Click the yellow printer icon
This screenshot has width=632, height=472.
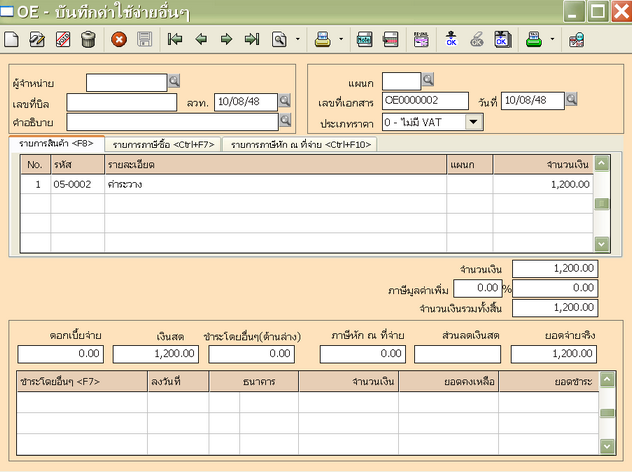click(x=323, y=40)
